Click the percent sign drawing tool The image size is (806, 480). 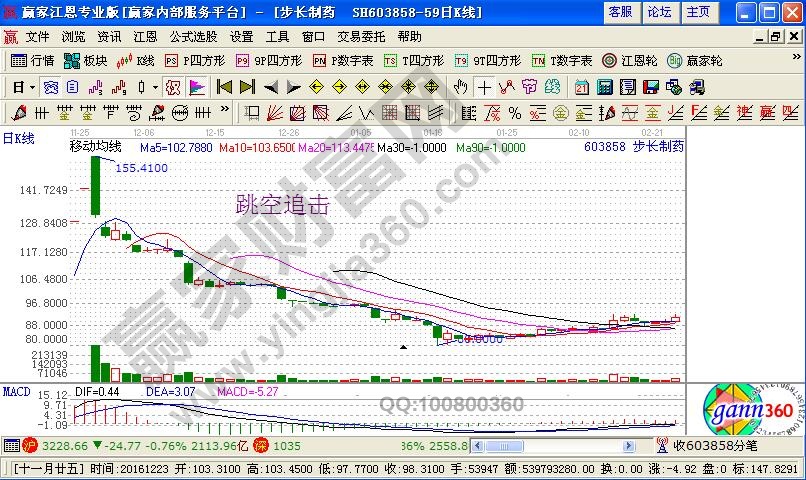pos(514,111)
